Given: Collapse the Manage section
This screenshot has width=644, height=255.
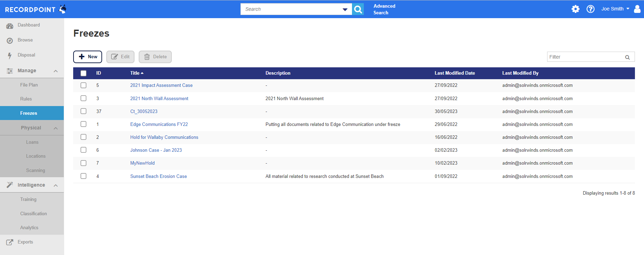Looking at the screenshot, I should coord(55,71).
